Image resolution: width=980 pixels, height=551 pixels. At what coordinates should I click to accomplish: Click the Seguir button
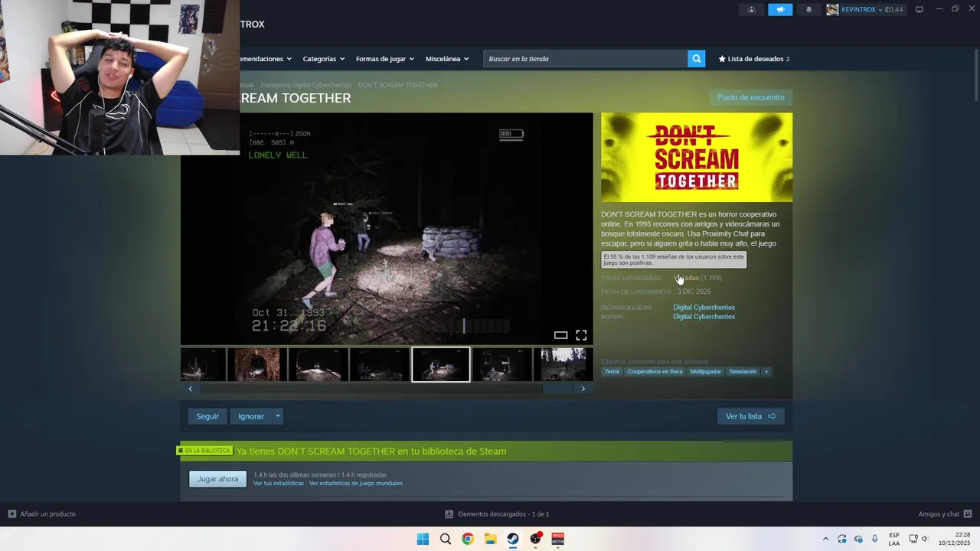click(x=207, y=416)
